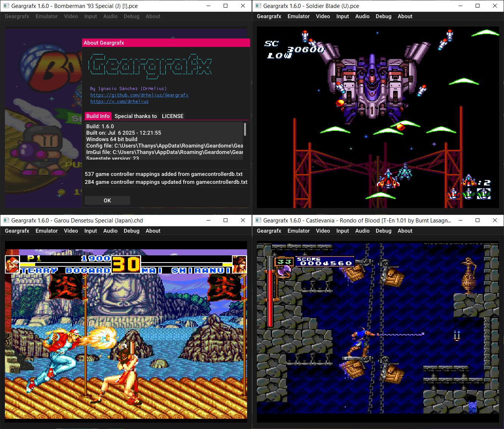The height and width of the screenshot is (429, 504).
Task: Click the 'Windows 64 bit build' line
Action: 112,139
